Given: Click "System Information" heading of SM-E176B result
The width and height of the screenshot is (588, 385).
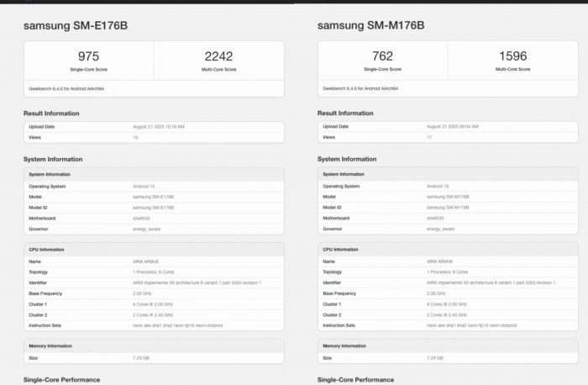Looking at the screenshot, I should (x=53, y=159).
